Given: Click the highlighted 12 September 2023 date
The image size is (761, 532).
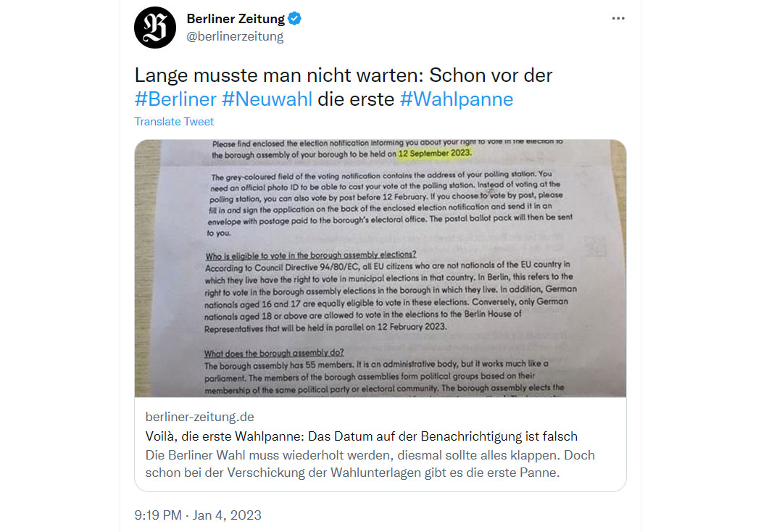Looking at the screenshot, I should coord(435,154).
